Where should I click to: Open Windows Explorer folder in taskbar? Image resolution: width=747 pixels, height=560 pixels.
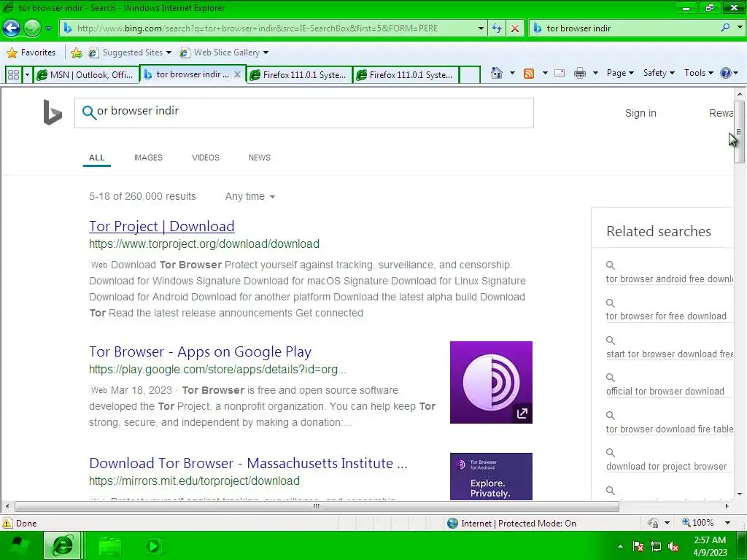point(110,546)
